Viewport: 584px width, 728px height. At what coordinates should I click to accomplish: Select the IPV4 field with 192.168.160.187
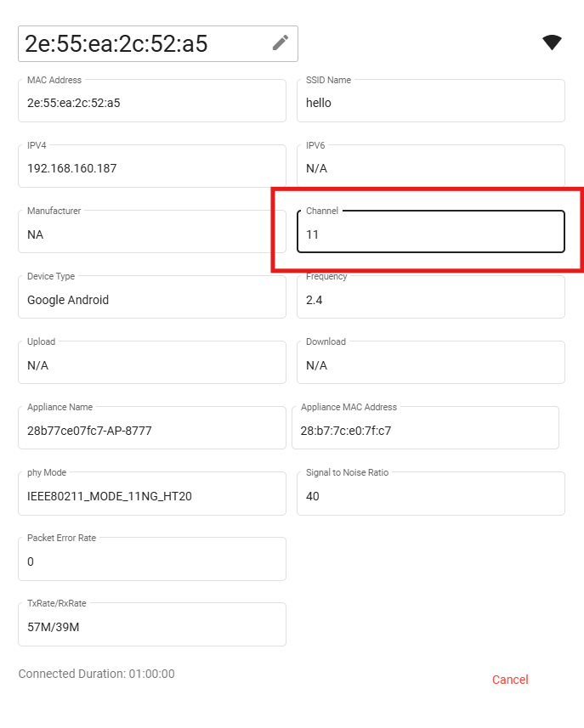click(152, 166)
